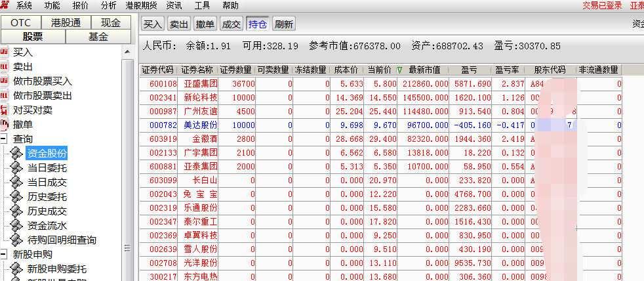Click the 资金流水 node icon
Screen dimensions: 644x281
point(17,225)
